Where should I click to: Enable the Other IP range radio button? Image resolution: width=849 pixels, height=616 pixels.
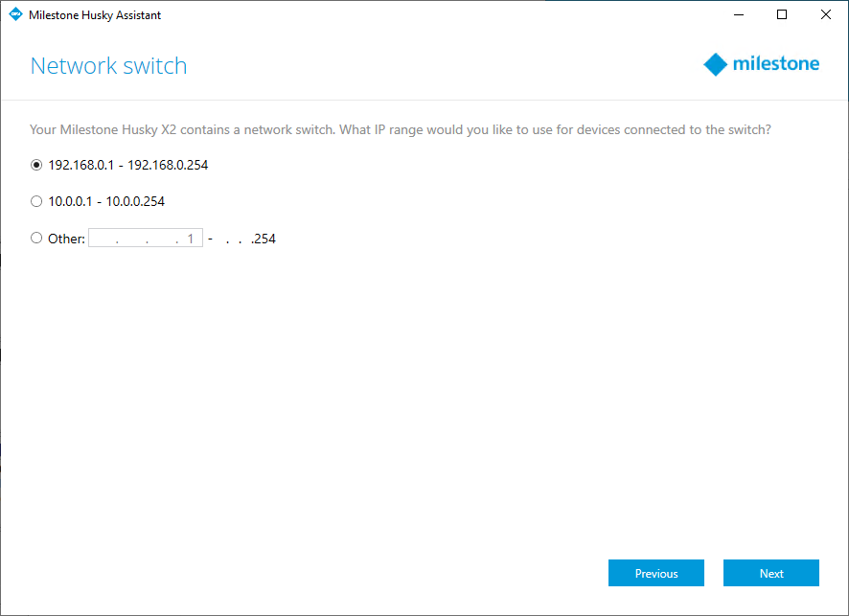[x=36, y=239]
